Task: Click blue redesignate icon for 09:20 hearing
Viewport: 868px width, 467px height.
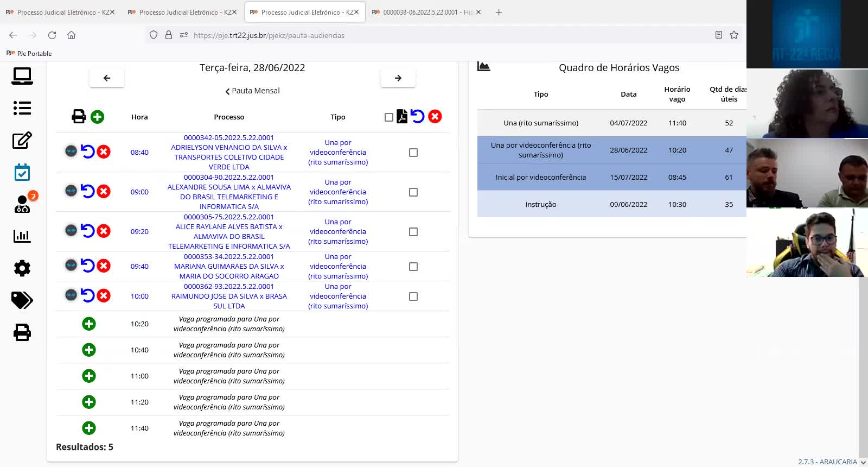Action: tap(88, 231)
